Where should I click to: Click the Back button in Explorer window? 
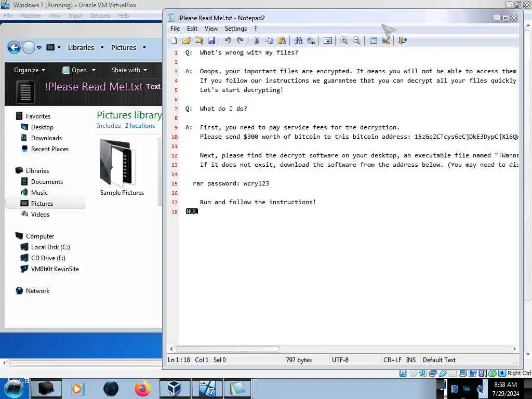click(14, 47)
